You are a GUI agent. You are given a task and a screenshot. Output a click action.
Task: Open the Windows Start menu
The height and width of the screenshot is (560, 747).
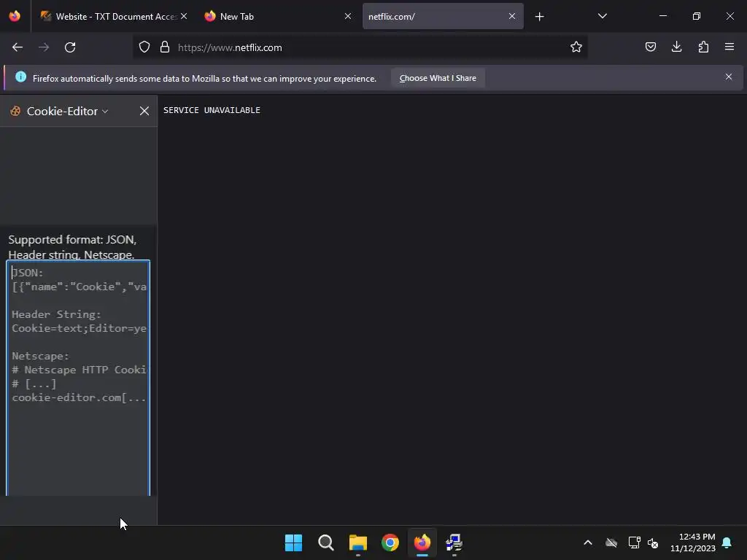[293, 542]
